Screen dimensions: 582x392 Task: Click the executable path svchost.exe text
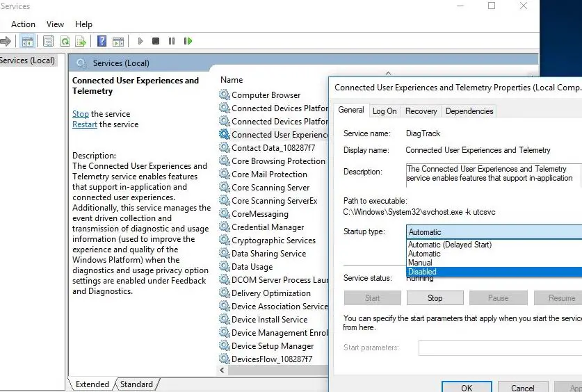(x=419, y=212)
